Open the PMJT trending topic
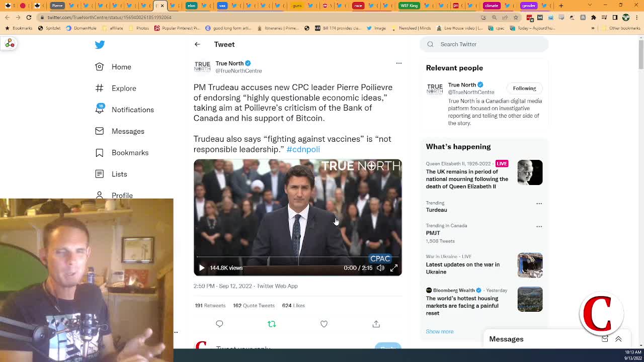Viewport: 644px width, 362px height. coord(433,233)
